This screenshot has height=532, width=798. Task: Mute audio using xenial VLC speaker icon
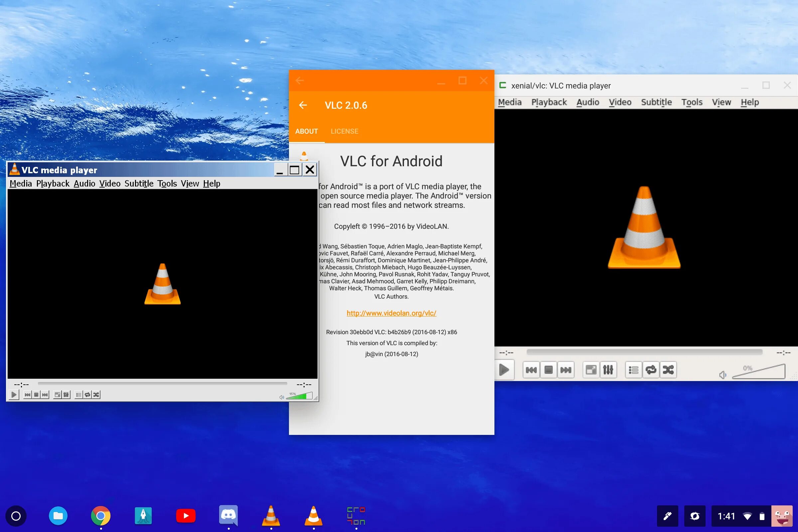coord(722,375)
